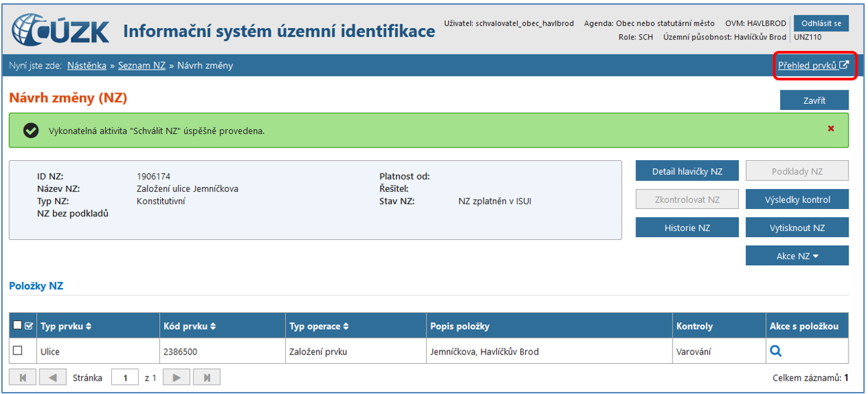
Task: Sort table by Typ prvku column
Action: coord(66,326)
